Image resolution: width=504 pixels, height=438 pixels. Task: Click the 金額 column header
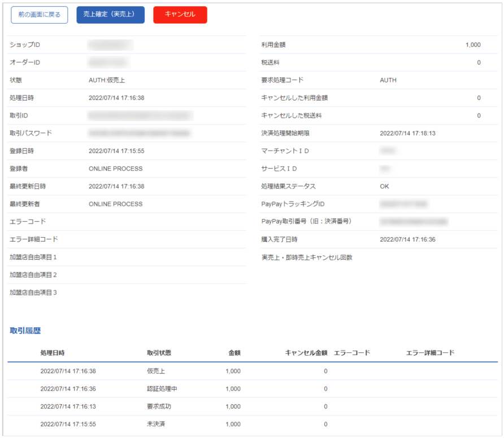[x=234, y=353]
